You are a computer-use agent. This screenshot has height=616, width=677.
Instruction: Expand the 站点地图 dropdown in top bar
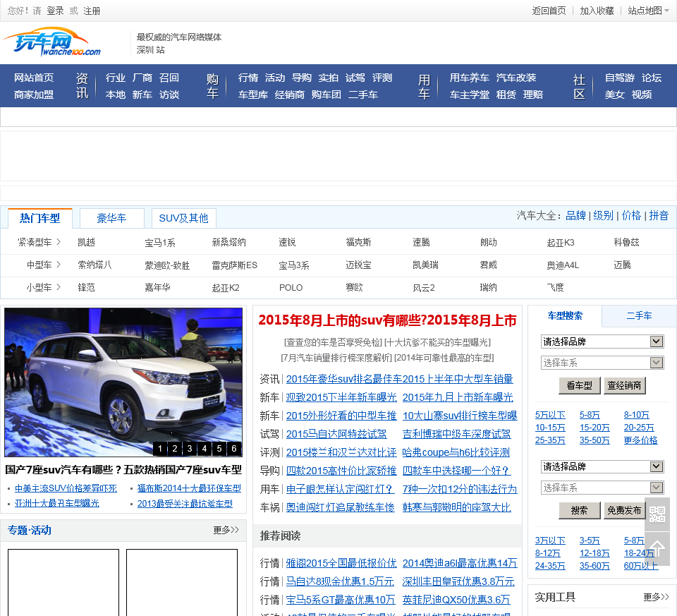(x=649, y=11)
